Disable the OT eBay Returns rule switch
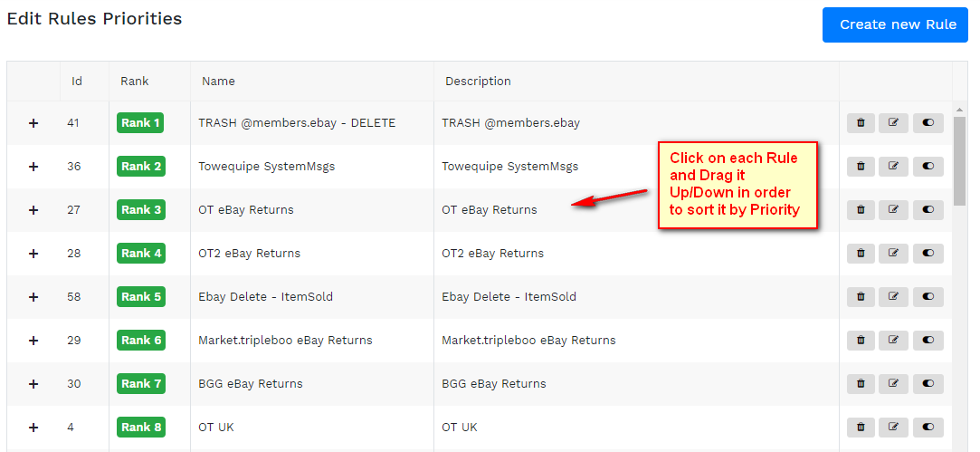The height and width of the screenshot is (452, 980). point(928,210)
